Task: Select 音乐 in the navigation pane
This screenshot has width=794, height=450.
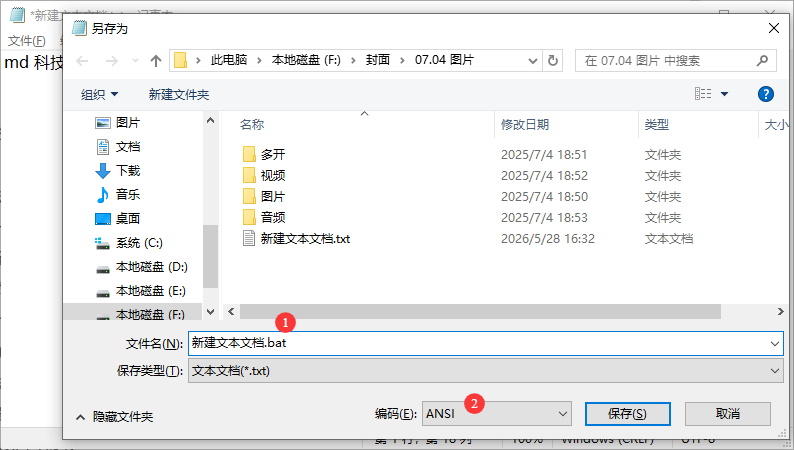Action: (x=128, y=194)
